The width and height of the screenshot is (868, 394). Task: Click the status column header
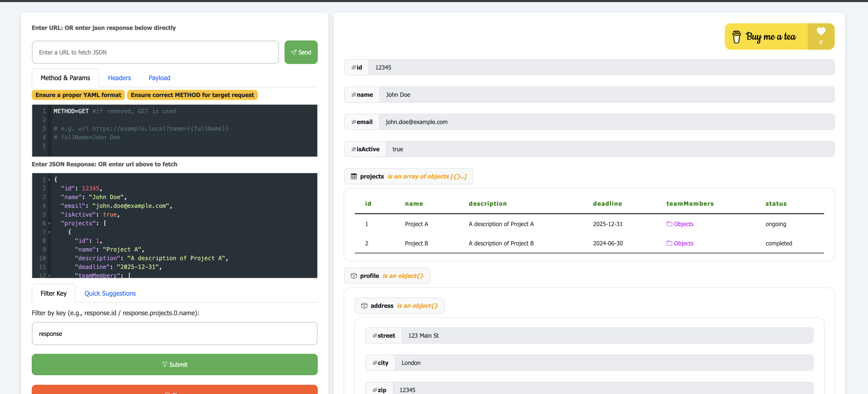pyautogui.click(x=776, y=204)
